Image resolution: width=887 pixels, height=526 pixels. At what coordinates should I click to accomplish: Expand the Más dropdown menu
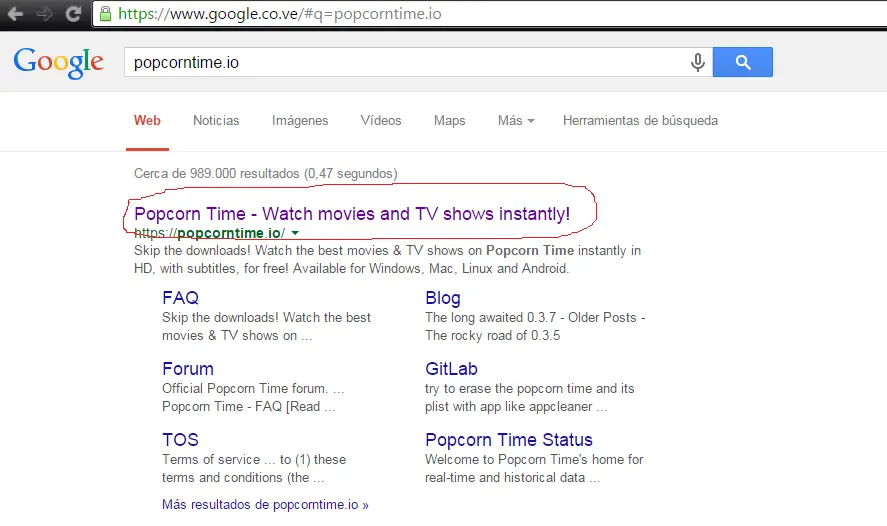pyautogui.click(x=516, y=120)
